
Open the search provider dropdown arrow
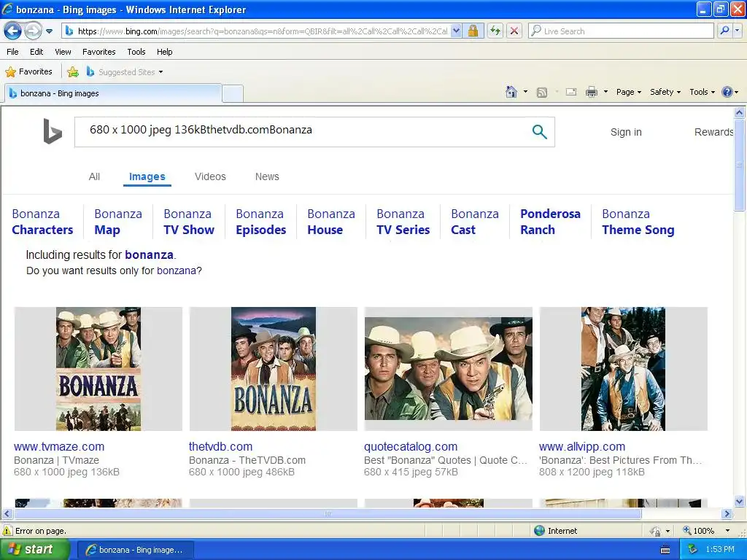click(x=738, y=31)
